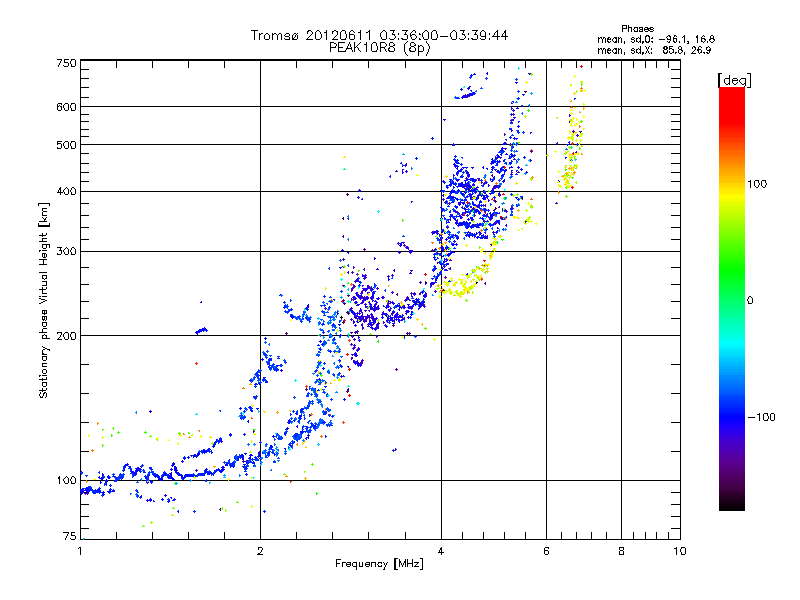Click the -100 label on colorbar
Image resolution: width=800 pixels, height=600 pixels.
pos(761,417)
